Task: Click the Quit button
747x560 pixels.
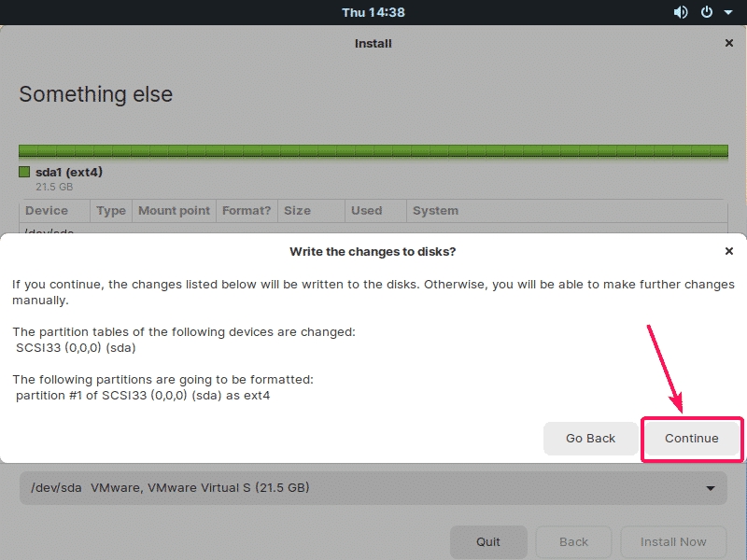Action: click(488, 542)
